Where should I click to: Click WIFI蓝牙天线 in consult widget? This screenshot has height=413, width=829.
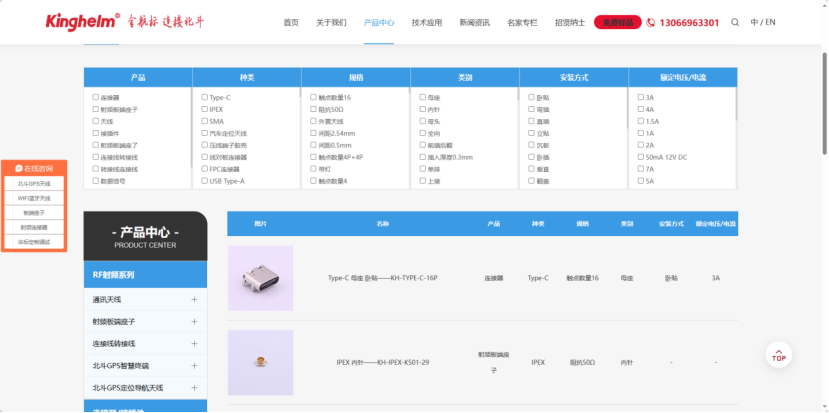coord(34,198)
